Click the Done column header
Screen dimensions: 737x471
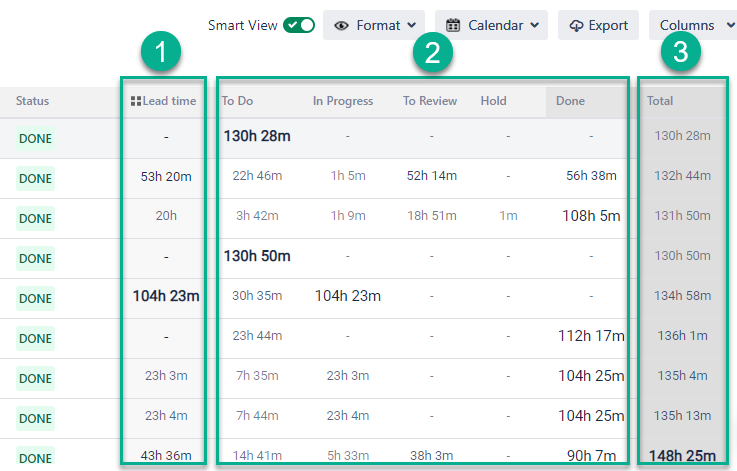571,101
